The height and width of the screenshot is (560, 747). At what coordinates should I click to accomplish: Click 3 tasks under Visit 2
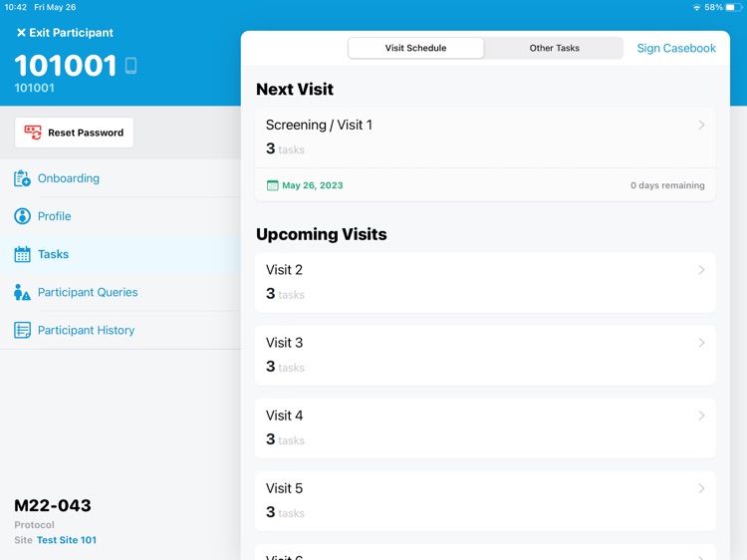[285, 294]
